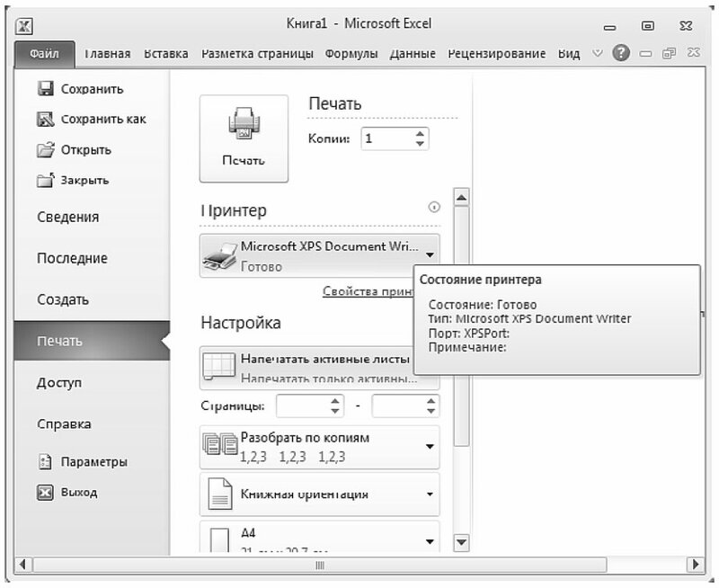Increase number of copies with up arrow

tap(420, 134)
